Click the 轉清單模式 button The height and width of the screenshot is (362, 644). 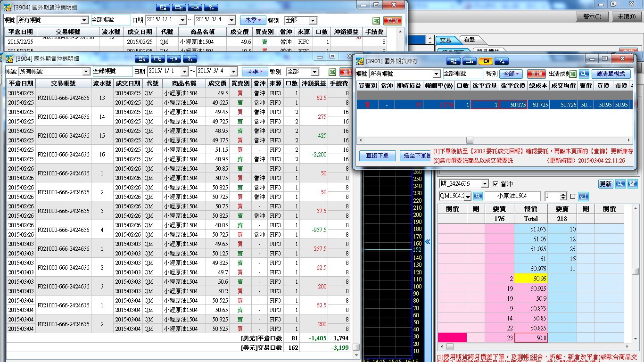[611, 74]
